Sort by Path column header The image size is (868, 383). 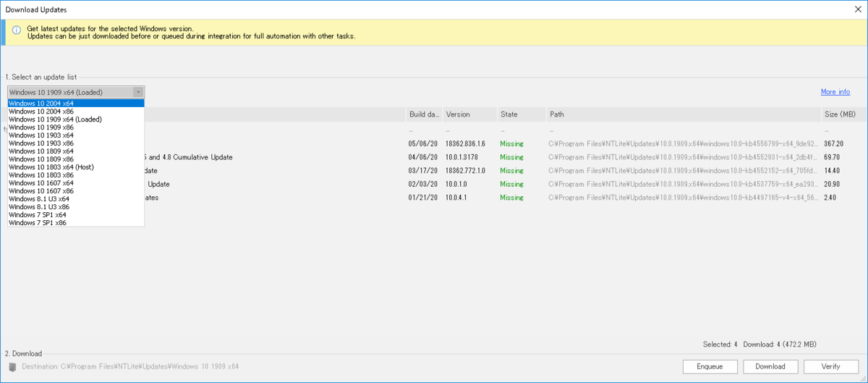(684, 114)
